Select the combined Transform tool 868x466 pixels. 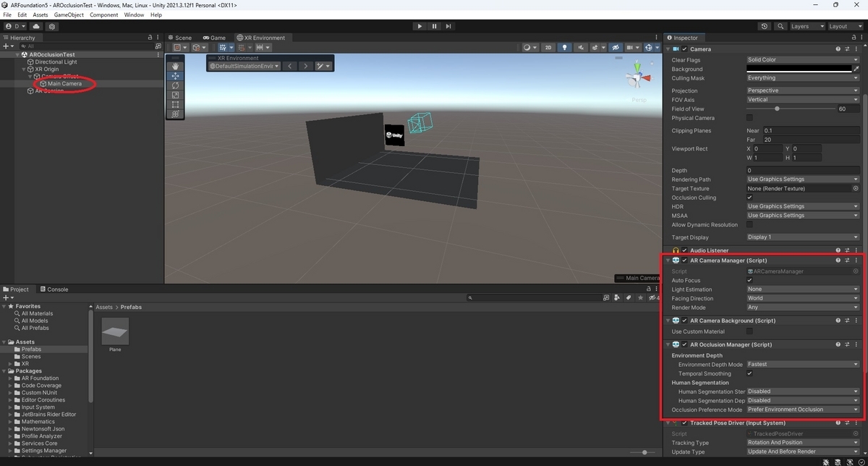(x=175, y=114)
